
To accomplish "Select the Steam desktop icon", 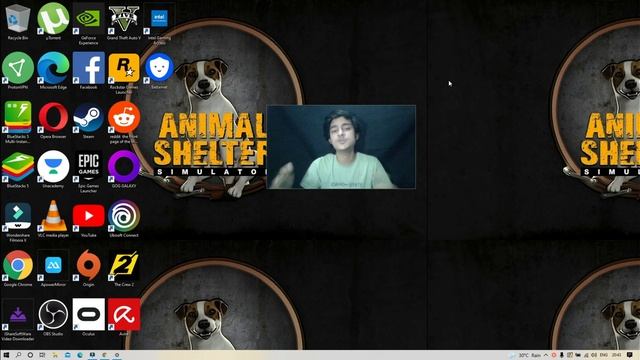I will tap(89, 120).
